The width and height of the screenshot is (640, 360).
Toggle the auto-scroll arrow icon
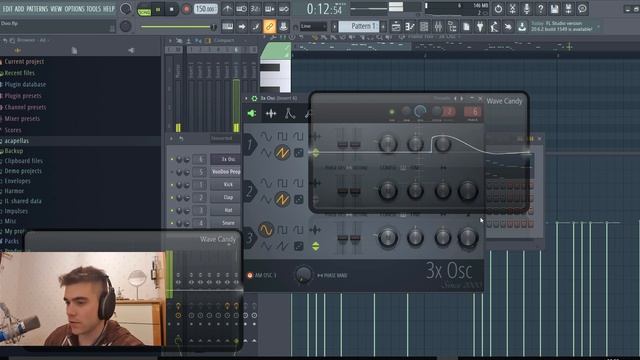(x=242, y=27)
